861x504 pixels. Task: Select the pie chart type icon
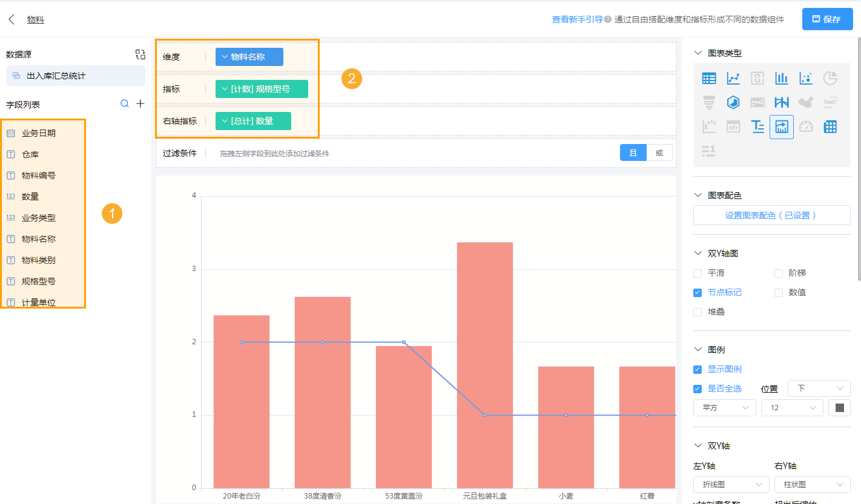tap(830, 77)
